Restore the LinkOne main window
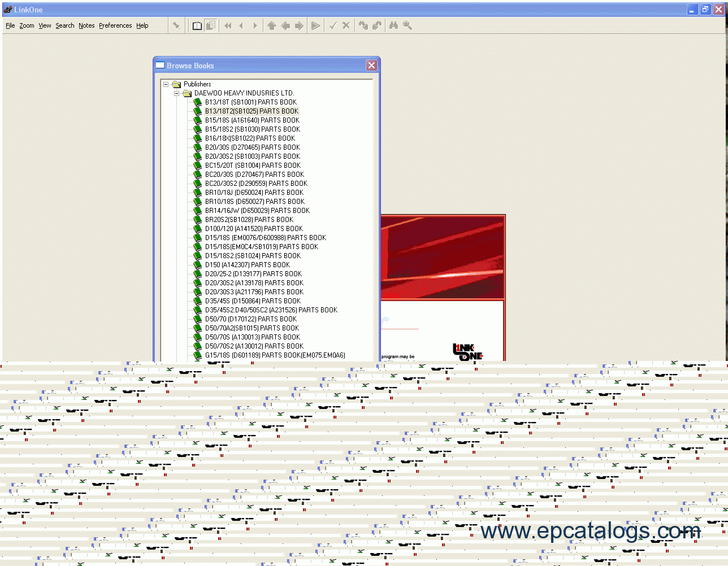This screenshot has width=728, height=566. pos(705,10)
